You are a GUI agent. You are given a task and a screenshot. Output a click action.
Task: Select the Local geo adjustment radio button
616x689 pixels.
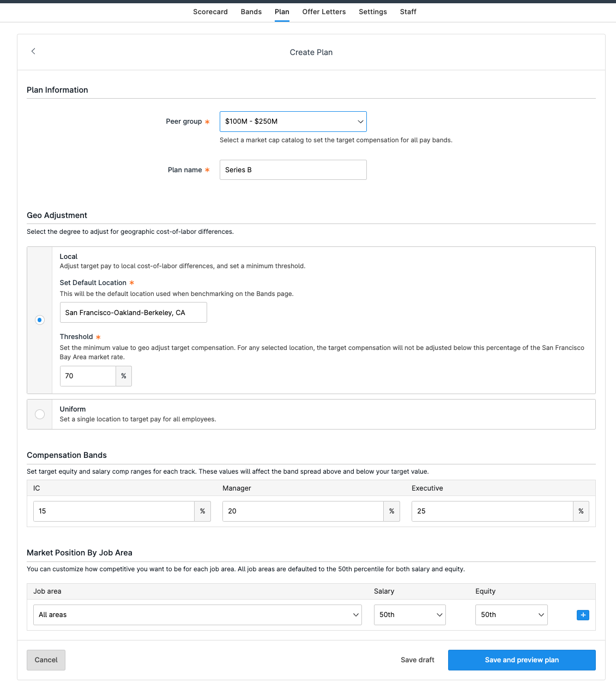(39, 320)
